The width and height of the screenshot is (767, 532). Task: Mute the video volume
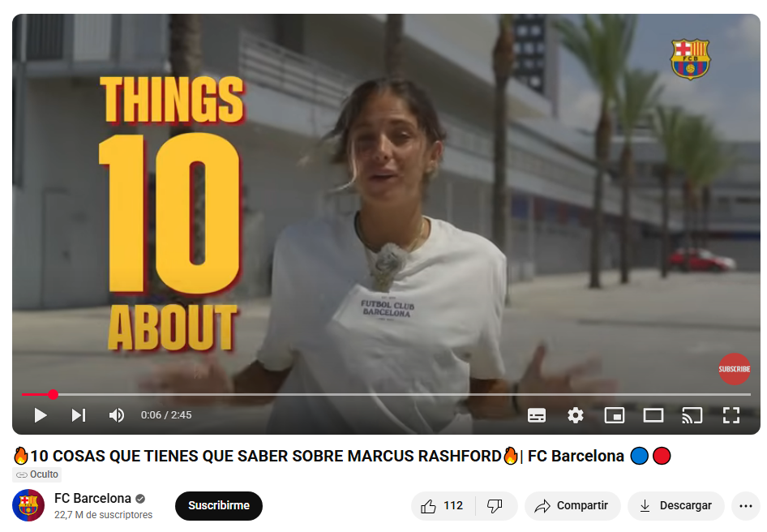pos(117,415)
